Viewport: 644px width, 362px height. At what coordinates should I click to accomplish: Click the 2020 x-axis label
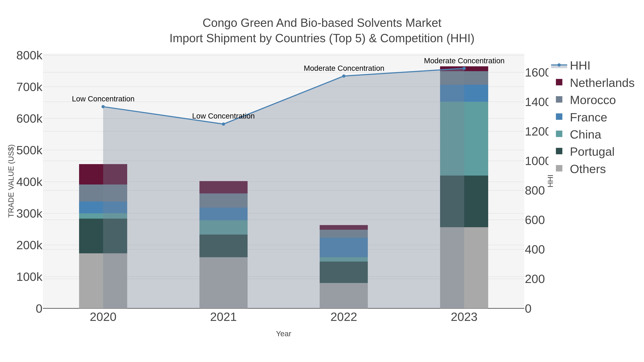[x=103, y=317]
